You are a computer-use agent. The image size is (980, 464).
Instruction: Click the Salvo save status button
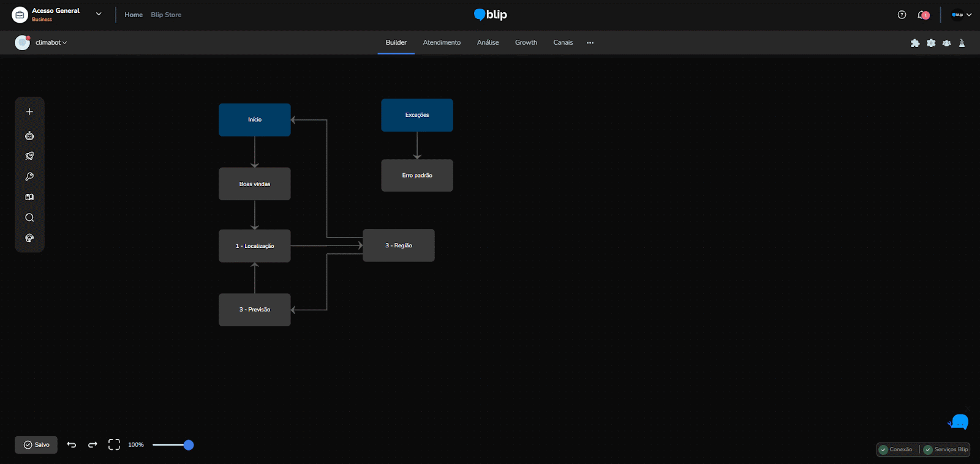pos(36,445)
